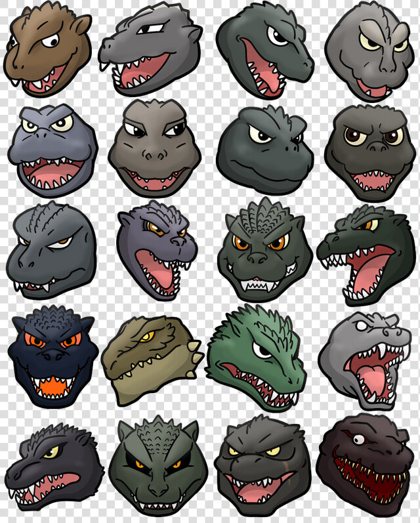Select the charcoal side-facing head with yellow eye
The width and height of the screenshot is (420, 523).
54,467
